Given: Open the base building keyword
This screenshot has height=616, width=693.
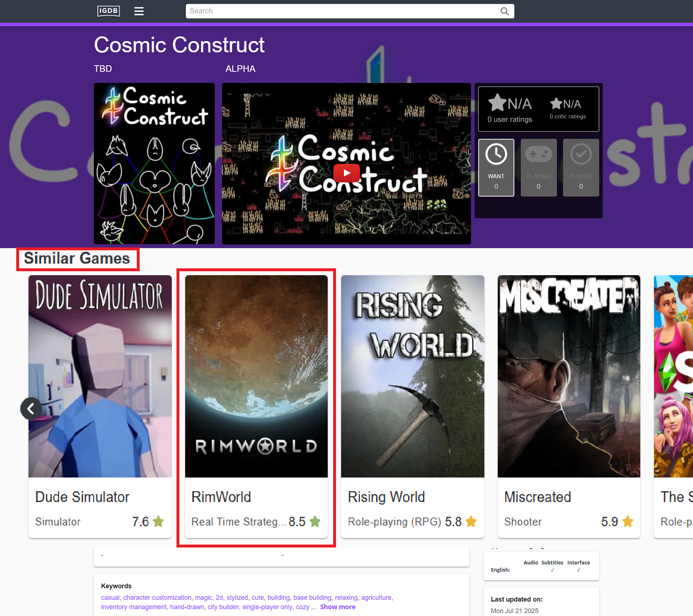Looking at the screenshot, I should pos(312,598).
